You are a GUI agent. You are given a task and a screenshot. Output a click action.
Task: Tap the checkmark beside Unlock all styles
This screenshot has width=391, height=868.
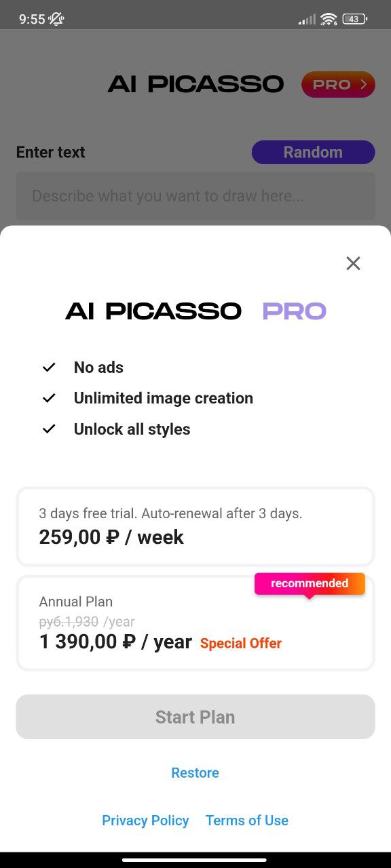point(49,429)
